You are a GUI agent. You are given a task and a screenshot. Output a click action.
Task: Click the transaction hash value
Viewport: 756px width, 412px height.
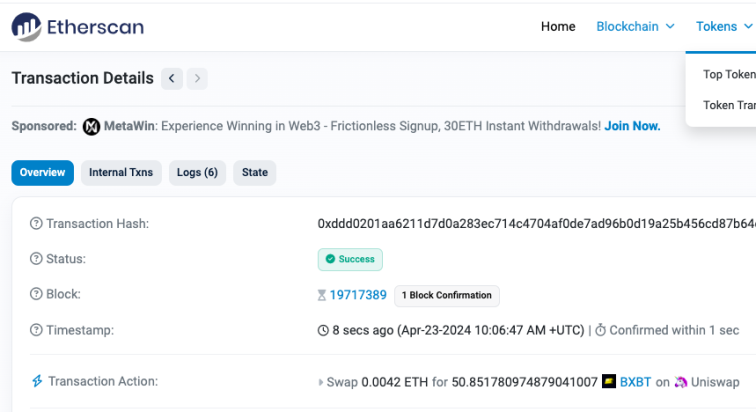tap(537, 224)
